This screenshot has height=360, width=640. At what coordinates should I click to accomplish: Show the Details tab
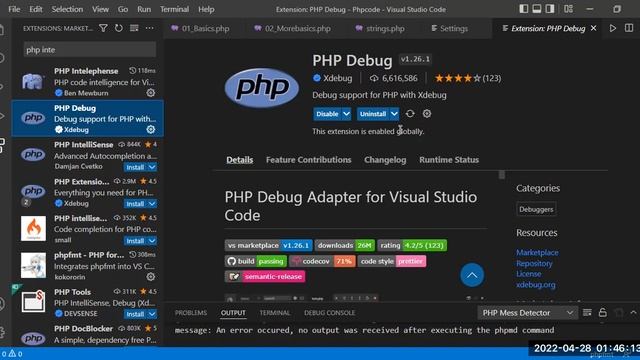coord(240,160)
